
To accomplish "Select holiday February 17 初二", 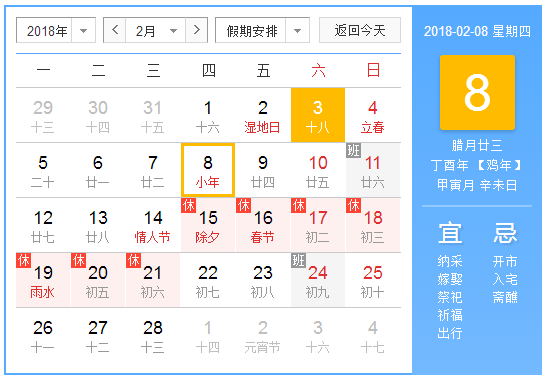I will 318,225.
